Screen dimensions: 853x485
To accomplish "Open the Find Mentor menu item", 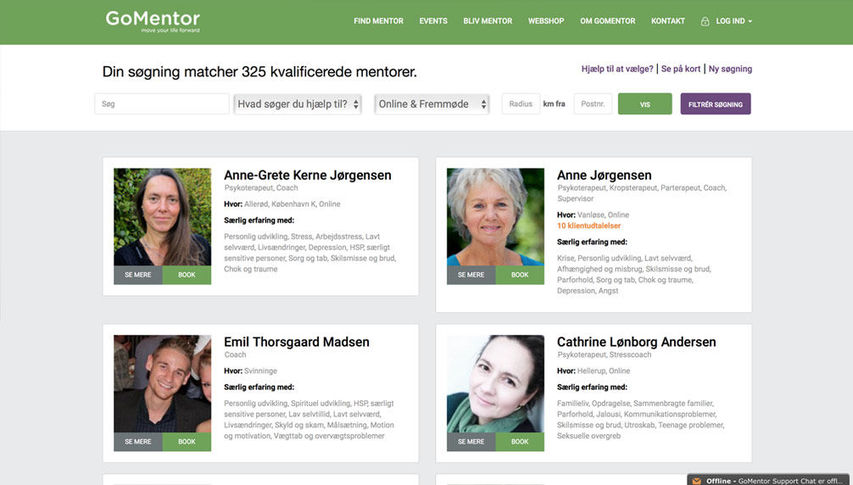I will (x=379, y=21).
